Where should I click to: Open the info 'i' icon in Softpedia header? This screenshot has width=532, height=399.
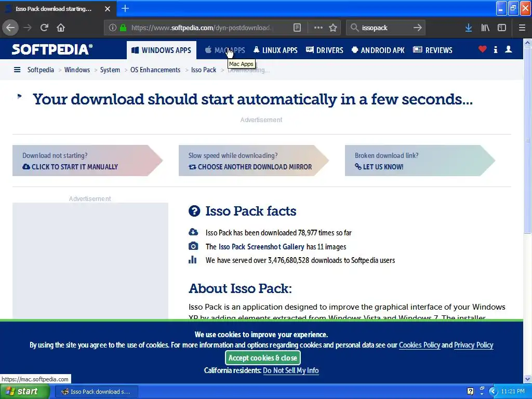tap(496, 50)
